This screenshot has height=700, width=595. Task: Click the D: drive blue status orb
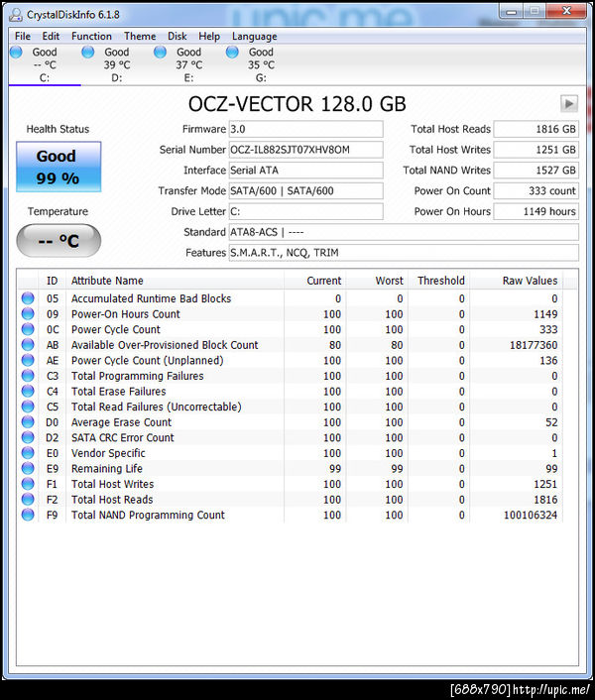[x=88, y=53]
